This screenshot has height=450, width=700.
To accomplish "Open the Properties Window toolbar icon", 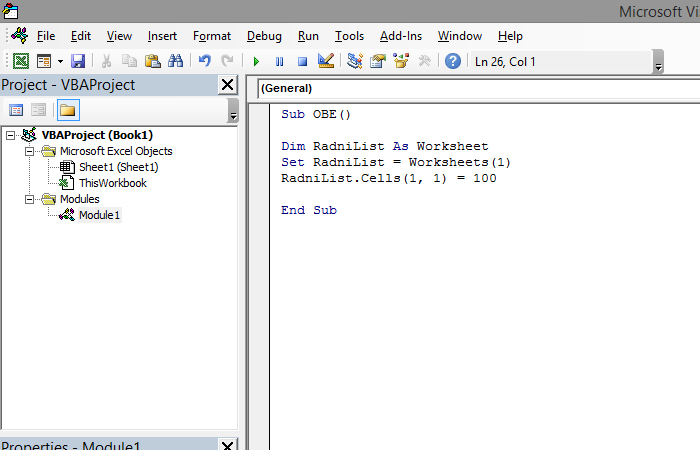I will point(378,61).
